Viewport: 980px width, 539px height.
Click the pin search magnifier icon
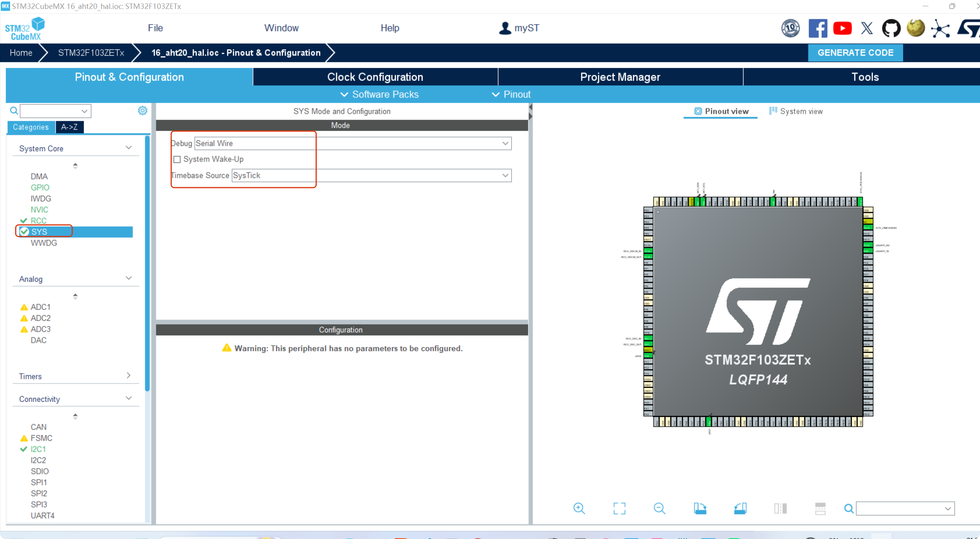pyautogui.click(x=849, y=508)
